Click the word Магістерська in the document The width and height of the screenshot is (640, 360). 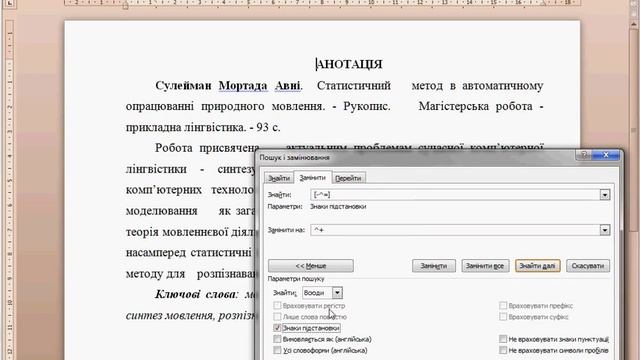(453, 107)
